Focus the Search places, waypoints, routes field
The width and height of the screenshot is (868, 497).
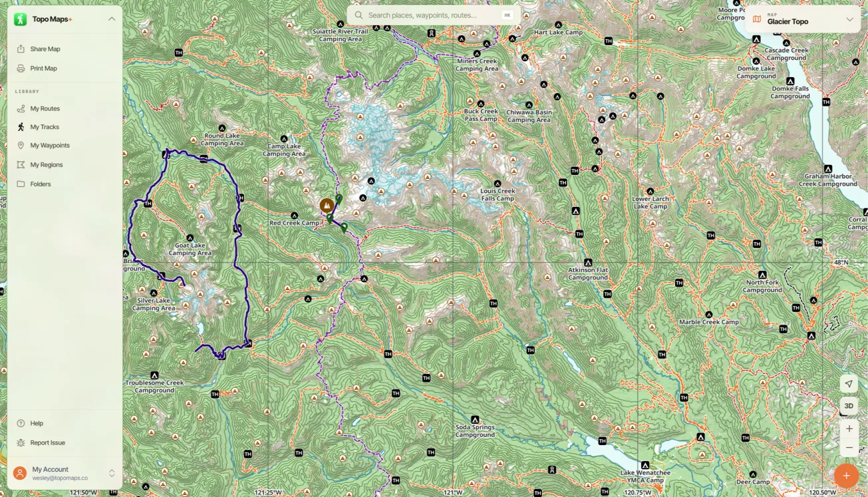pyautogui.click(x=433, y=15)
